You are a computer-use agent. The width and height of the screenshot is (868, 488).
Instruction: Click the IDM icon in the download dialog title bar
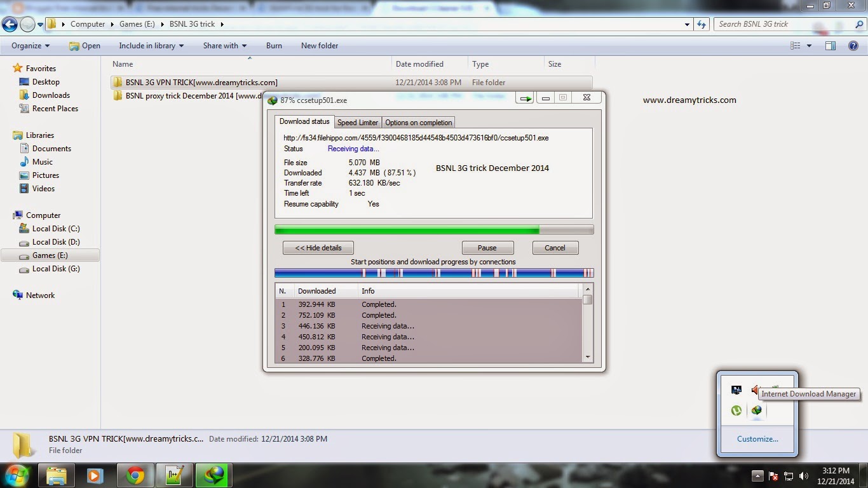coord(273,100)
